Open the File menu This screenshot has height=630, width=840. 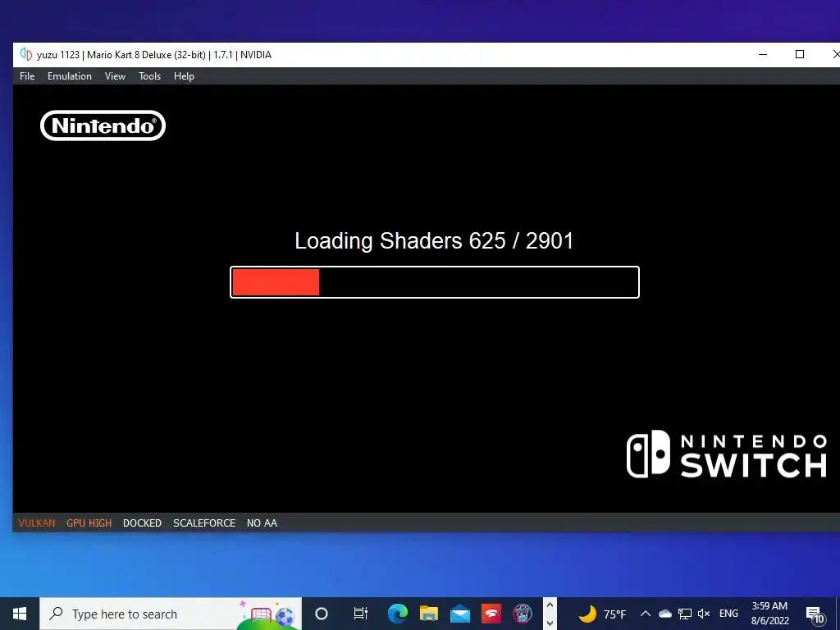pyautogui.click(x=27, y=76)
